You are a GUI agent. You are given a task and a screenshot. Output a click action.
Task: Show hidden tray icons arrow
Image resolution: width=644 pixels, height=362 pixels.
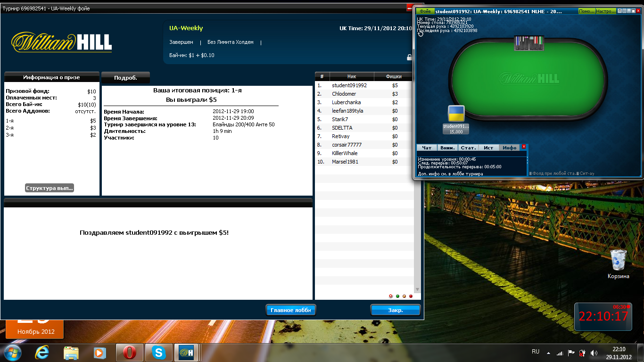548,353
